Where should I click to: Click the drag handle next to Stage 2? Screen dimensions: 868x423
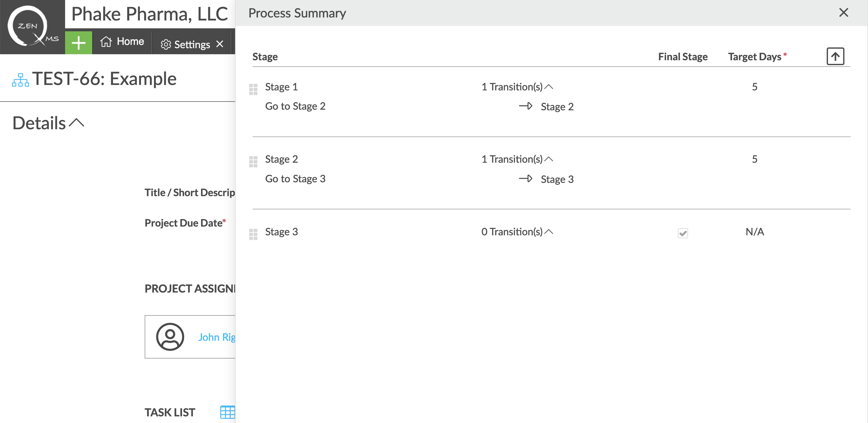[x=253, y=162]
